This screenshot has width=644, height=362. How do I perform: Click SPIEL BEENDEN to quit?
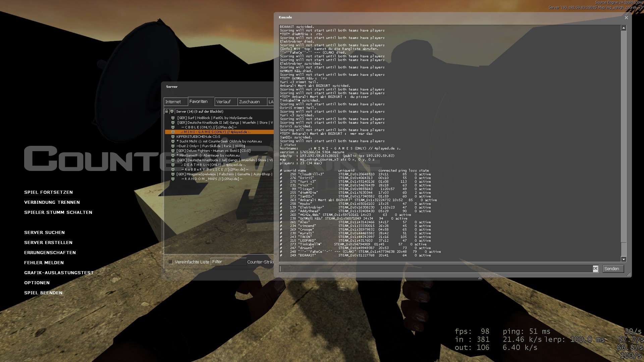(x=43, y=293)
